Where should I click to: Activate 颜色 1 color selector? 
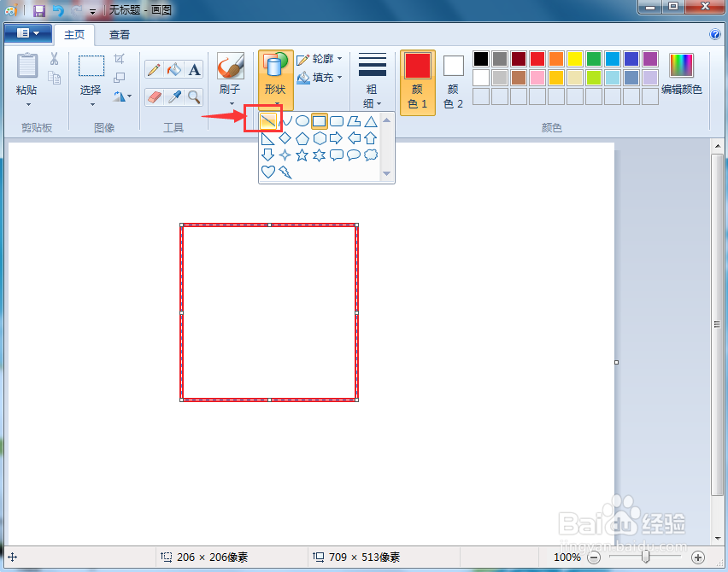(x=417, y=82)
